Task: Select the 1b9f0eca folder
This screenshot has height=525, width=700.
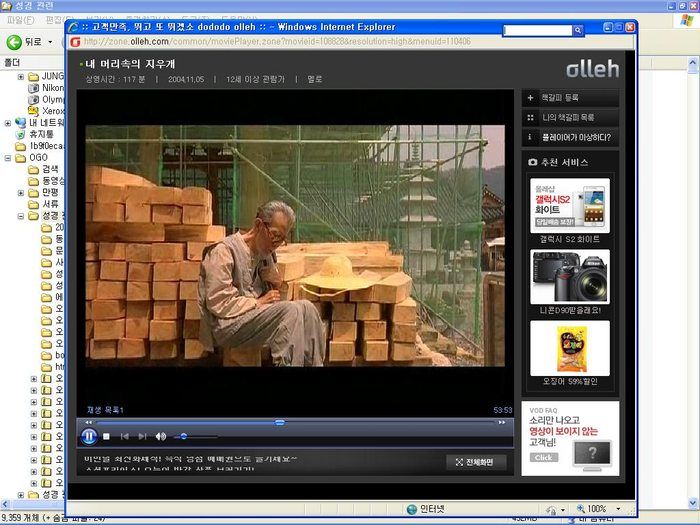Action: pos(40,146)
